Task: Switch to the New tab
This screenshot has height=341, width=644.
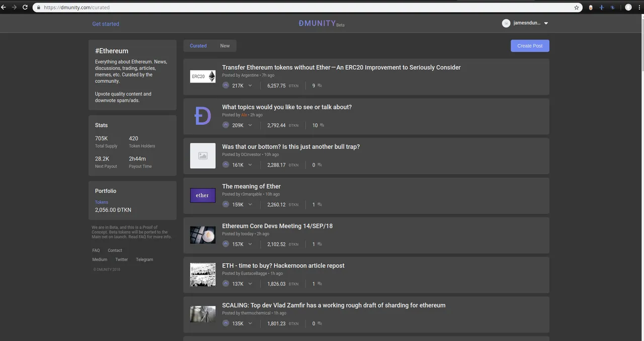Action: (x=225, y=46)
